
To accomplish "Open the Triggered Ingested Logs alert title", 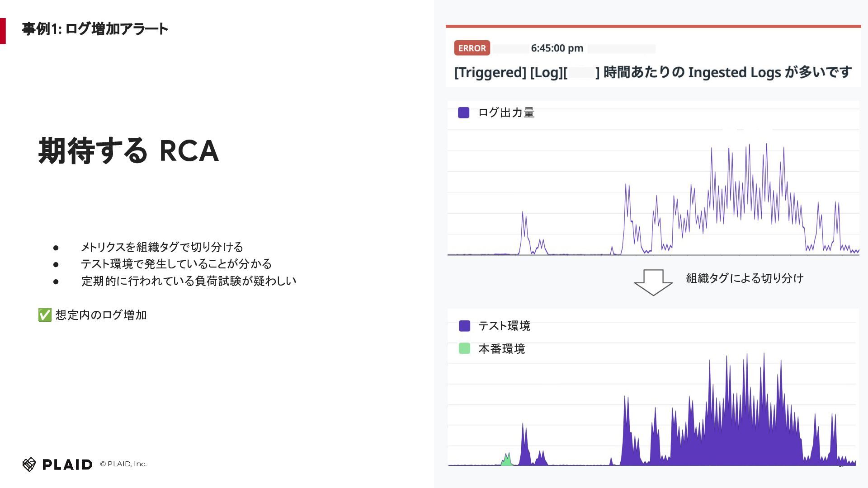I will (653, 72).
